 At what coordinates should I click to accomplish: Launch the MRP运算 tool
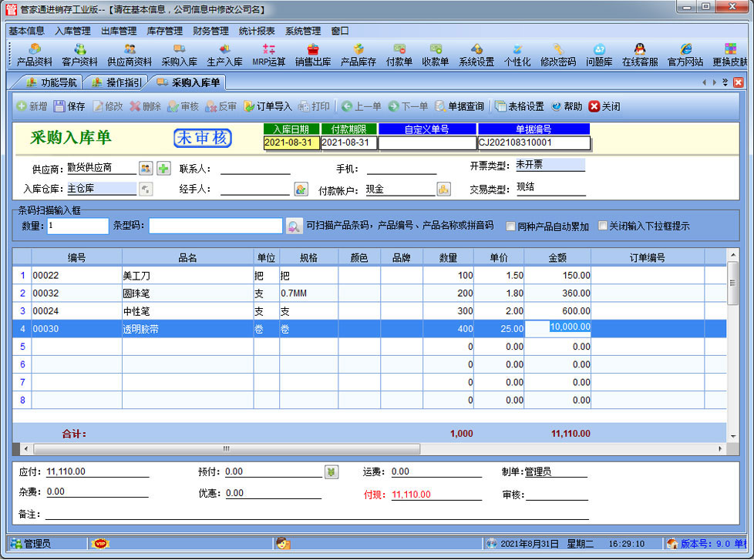click(x=268, y=55)
